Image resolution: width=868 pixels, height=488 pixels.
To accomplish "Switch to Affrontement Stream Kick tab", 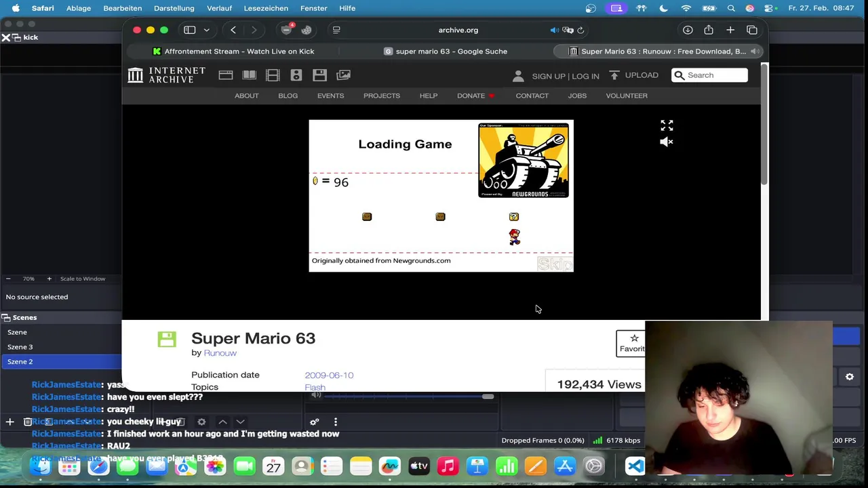I will (233, 52).
